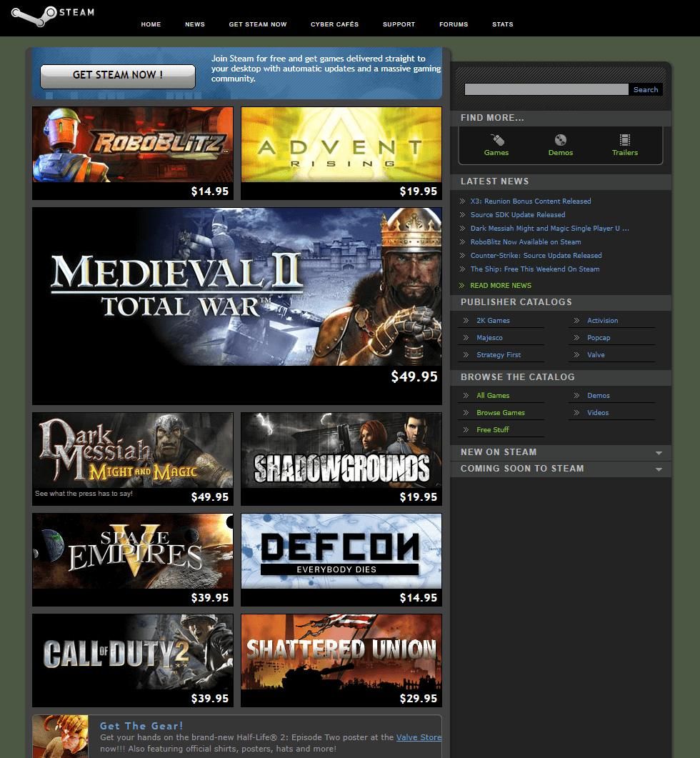Open the Medieval II Total War banner
This screenshot has width=700, height=758.
[237, 306]
